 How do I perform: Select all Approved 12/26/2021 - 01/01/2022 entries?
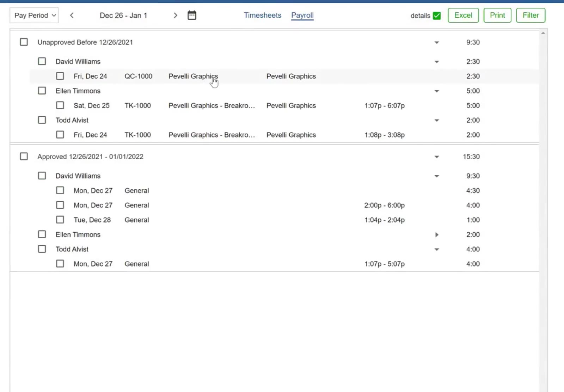pos(24,156)
